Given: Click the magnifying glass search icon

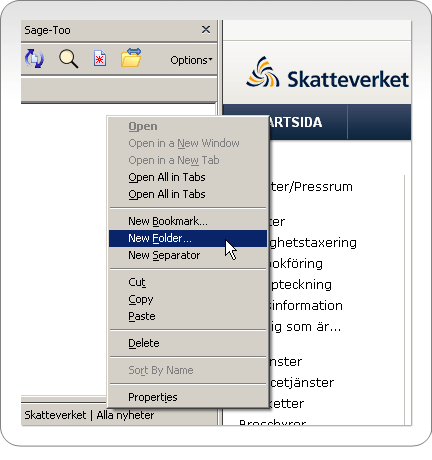Looking at the screenshot, I should pyautogui.click(x=68, y=59).
